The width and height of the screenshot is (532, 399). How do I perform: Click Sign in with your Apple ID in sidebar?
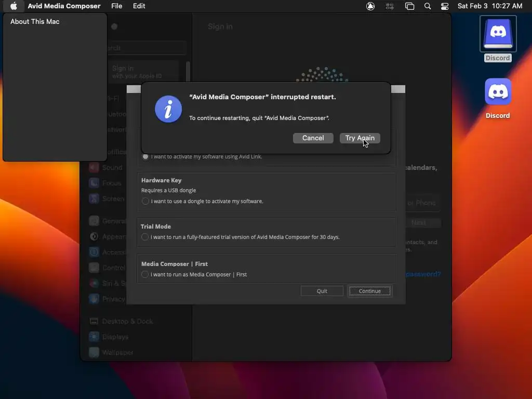tap(144, 72)
